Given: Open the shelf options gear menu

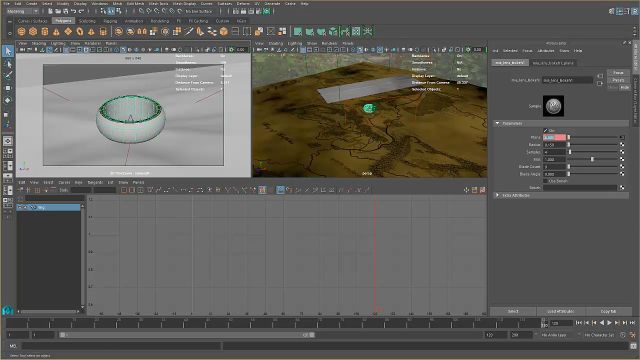Looking at the screenshot, I should point(9,33).
